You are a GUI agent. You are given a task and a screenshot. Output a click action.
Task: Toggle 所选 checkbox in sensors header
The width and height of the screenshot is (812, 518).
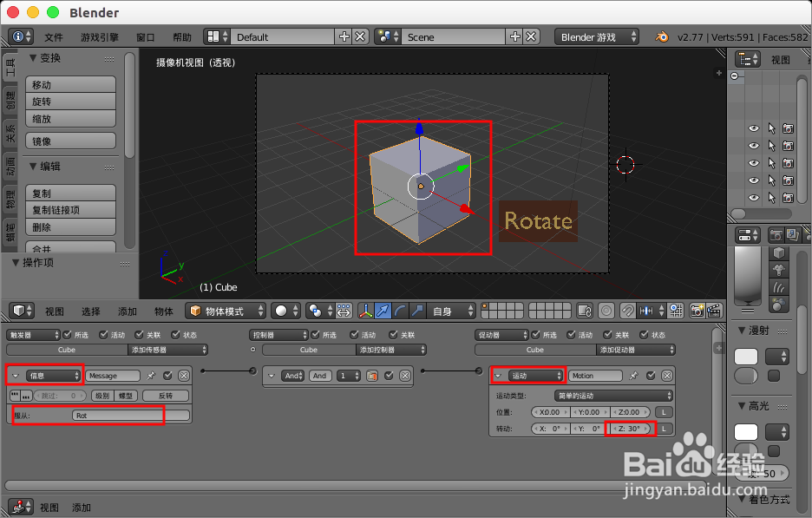pos(67,335)
